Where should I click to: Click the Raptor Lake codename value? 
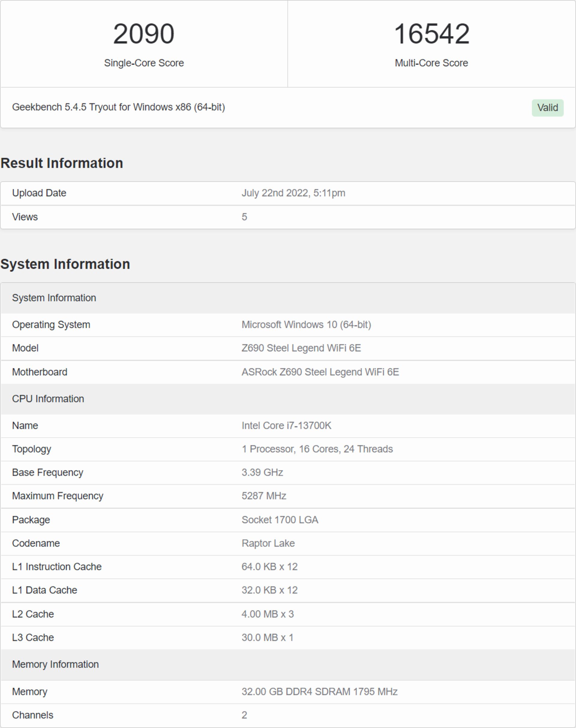268,543
